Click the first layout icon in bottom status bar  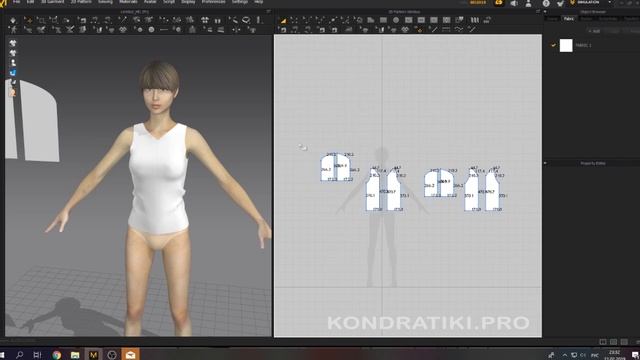point(603,342)
